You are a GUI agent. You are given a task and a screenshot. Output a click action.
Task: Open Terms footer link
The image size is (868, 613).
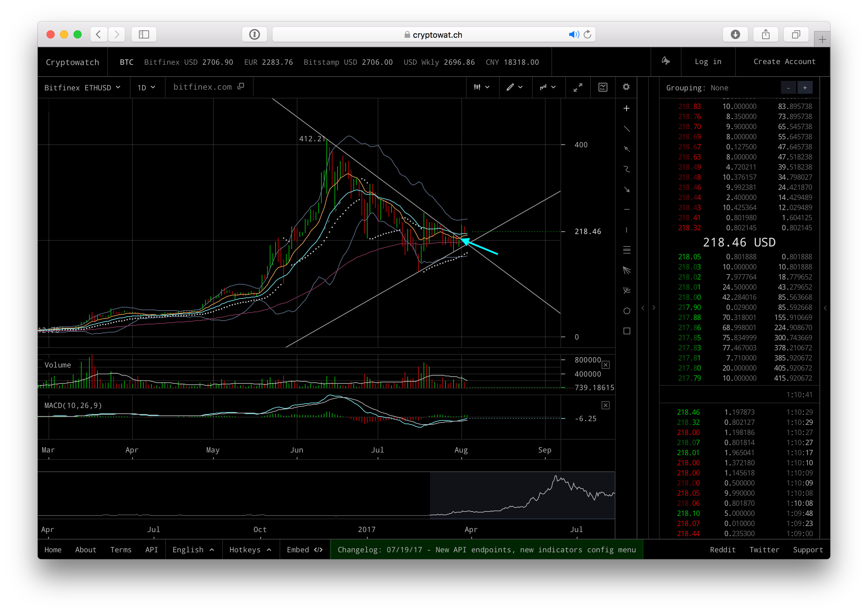(121, 550)
